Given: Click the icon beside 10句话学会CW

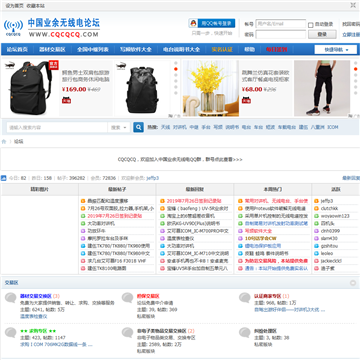Looking at the screenshot, I should [x=240, y=238].
